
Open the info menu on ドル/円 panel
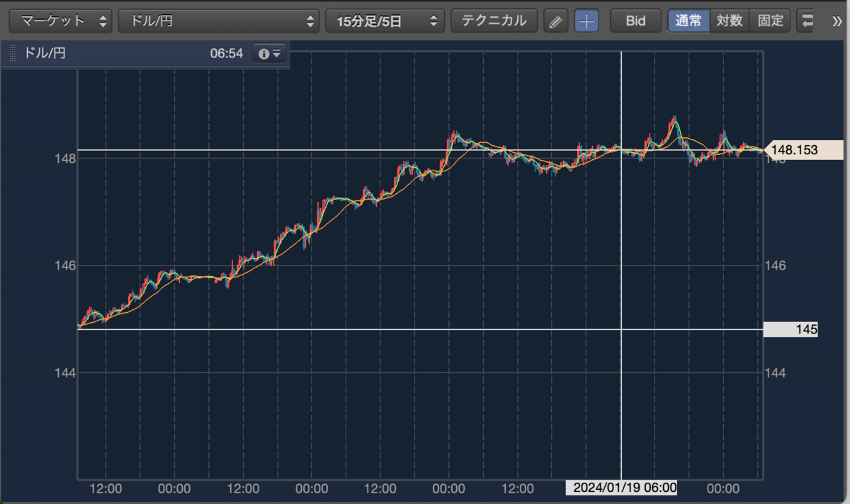click(x=270, y=53)
